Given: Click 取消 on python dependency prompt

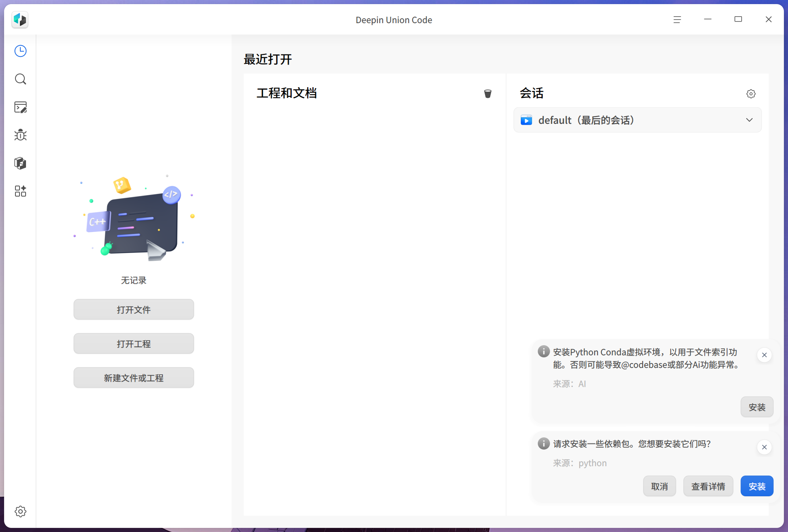Looking at the screenshot, I should (660, 487).
